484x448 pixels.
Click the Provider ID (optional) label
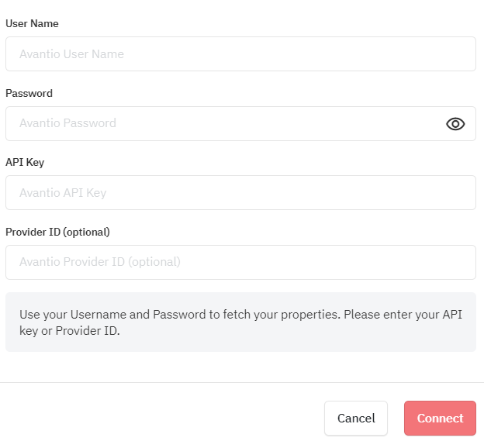(x=57, y=233)
